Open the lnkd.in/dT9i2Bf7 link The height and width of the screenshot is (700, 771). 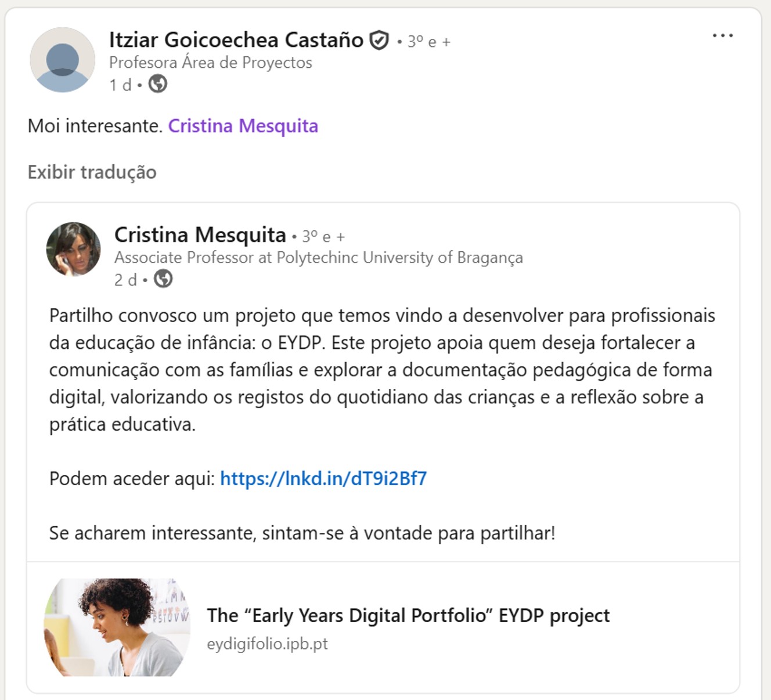323,478
